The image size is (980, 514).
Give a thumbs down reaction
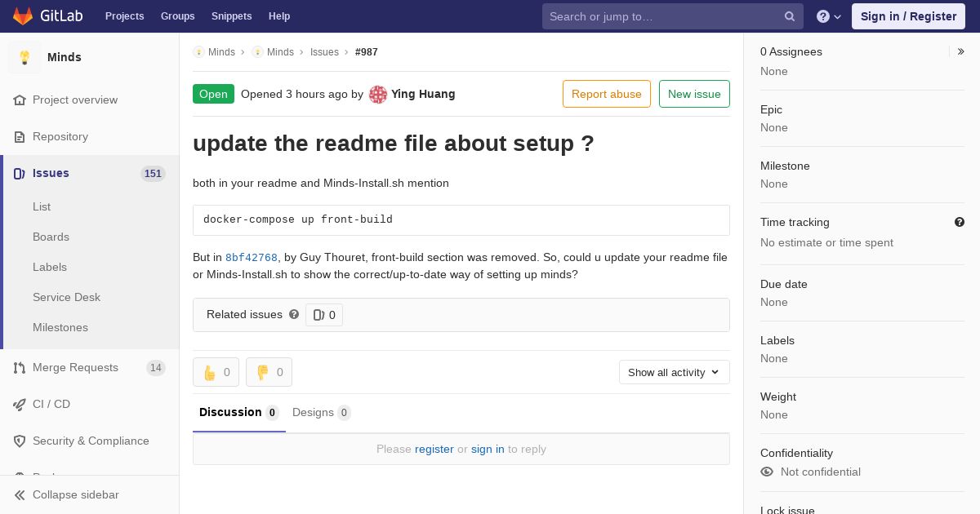click(269, 372)
